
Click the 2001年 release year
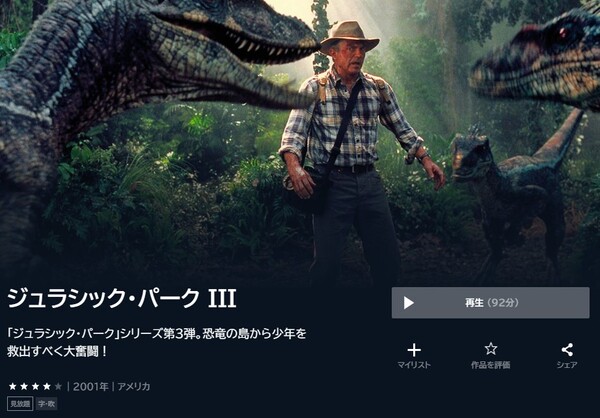coord(91,387)
